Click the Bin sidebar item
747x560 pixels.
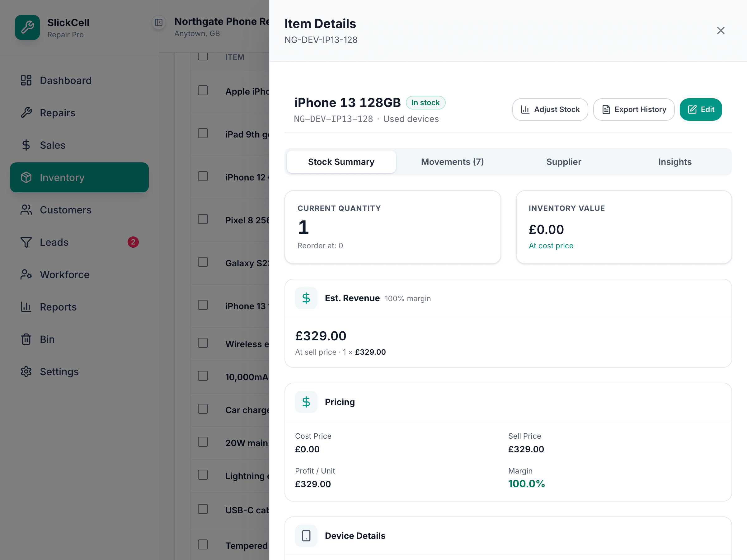click(79, 339)
